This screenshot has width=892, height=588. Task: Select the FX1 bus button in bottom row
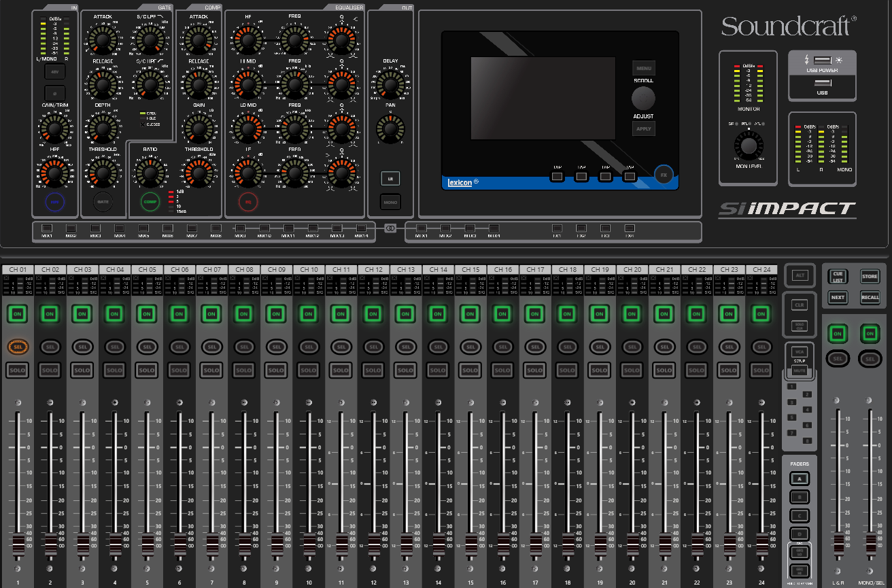(x=557, y=228)
